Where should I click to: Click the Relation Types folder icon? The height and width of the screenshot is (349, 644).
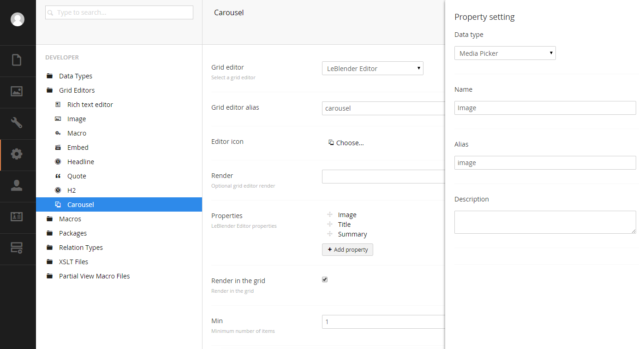point(49,248)
